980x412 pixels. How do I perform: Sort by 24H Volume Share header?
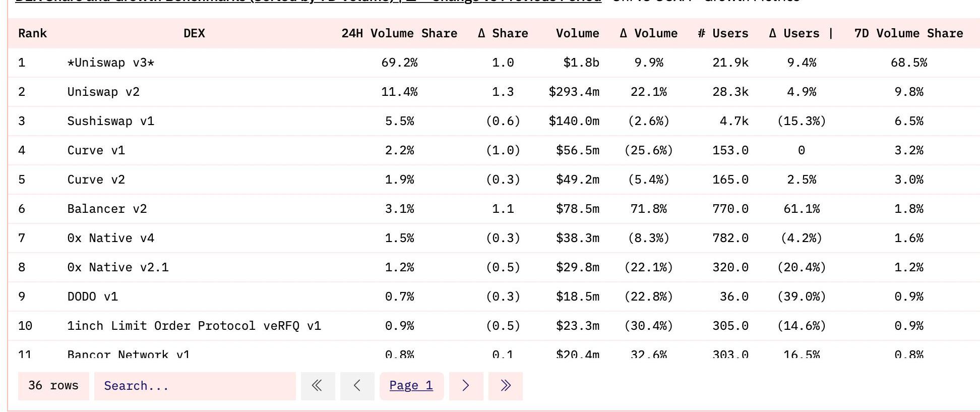pyautogui.click(x=399, y=33)
